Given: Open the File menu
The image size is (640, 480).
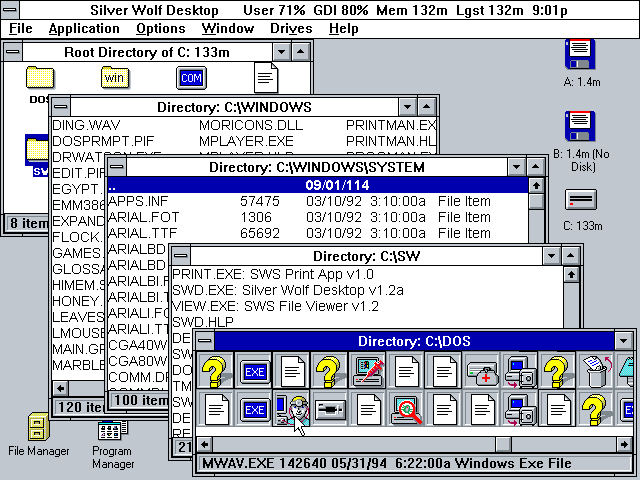Looking at the screenshot, I should 20,29.
